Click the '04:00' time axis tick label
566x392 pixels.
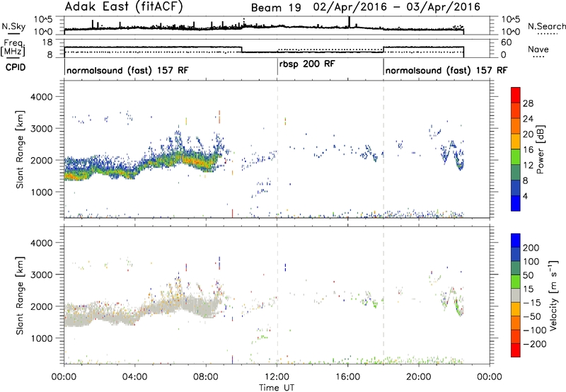pyautogui.click(x=134, y=377)
